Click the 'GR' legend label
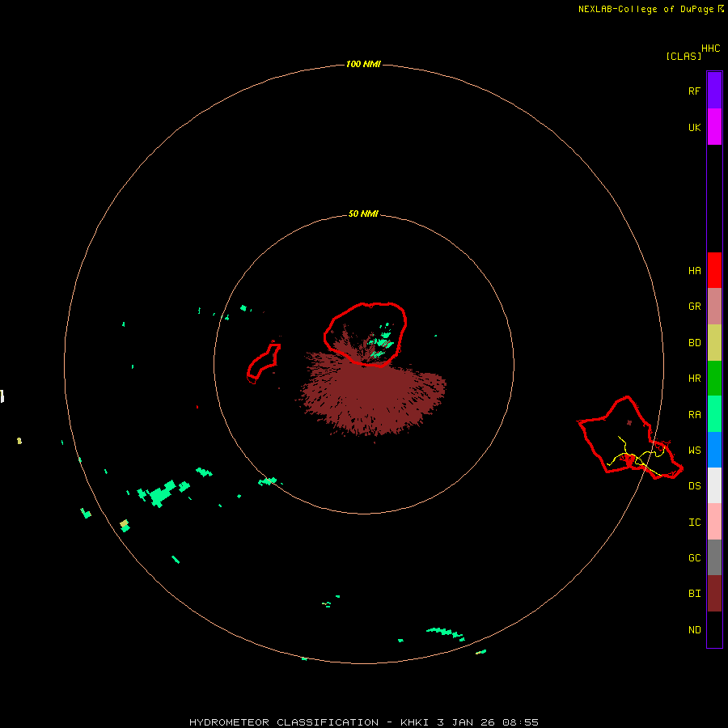This screenshot has width=728, height=728. click(x=694, y=307)
